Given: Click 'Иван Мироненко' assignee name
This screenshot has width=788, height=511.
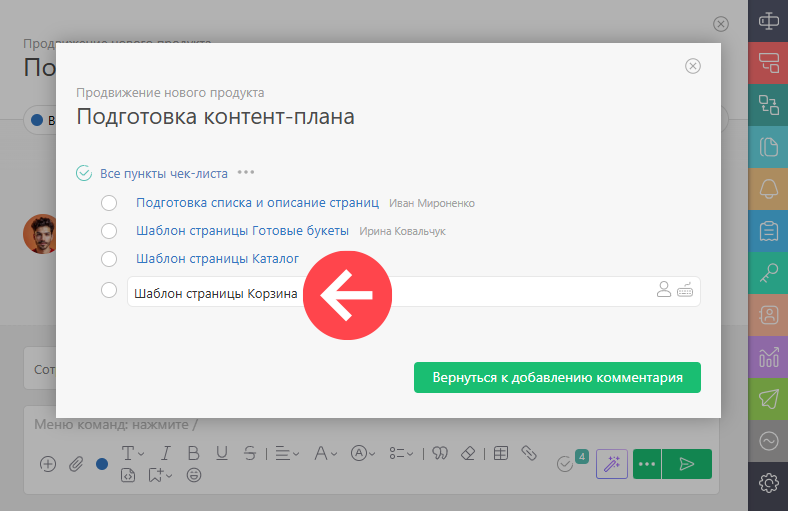Looking at the screenshot, I should (x=432, y=203).
